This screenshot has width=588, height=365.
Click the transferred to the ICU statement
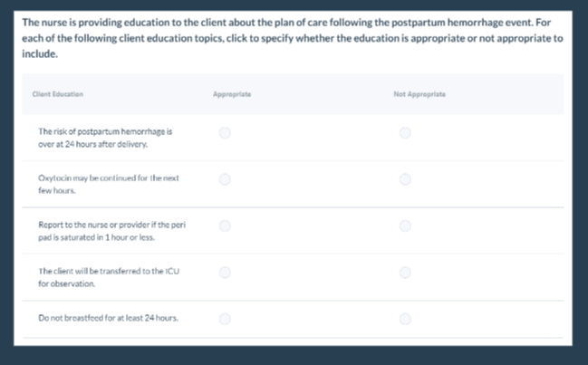point(109,277)
